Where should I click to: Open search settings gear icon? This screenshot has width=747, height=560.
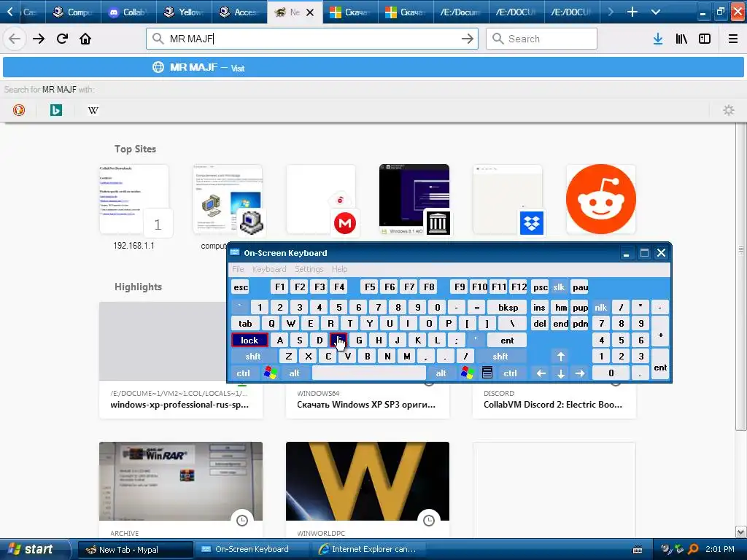click(729, 111)
